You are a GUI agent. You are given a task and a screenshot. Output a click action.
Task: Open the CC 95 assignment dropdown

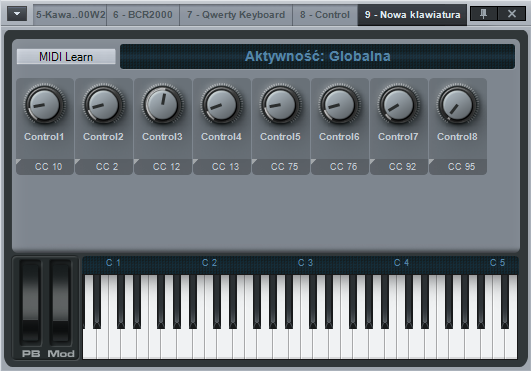[x=458, y=167]
